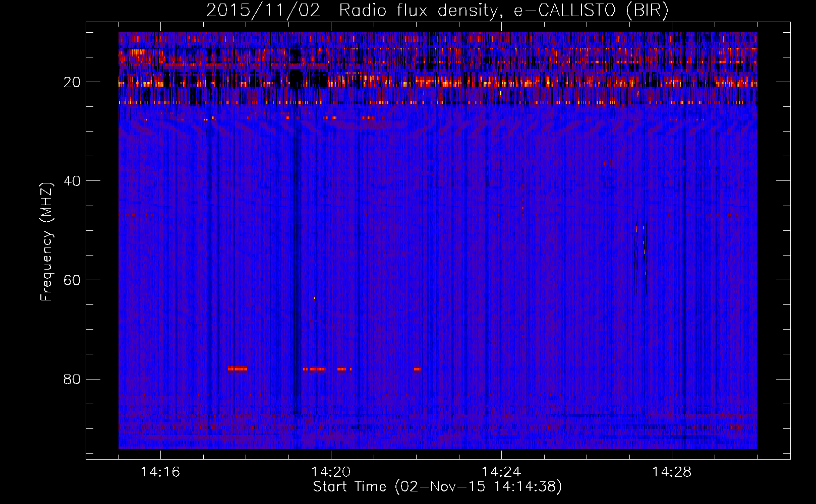The width and height of the screenshot is (816, 504).
Task: Select the 14:28 time tick label
Action: coord(672,472)
